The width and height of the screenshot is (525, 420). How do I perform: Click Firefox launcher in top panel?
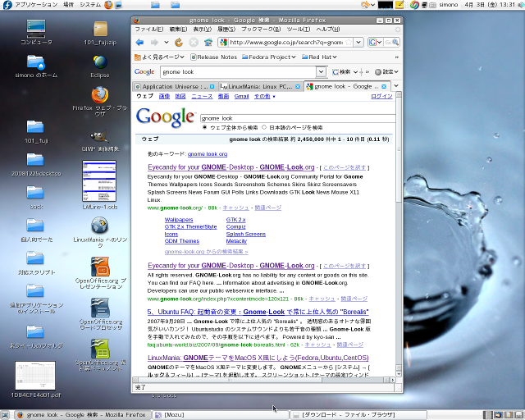click(x=108, y=5)
